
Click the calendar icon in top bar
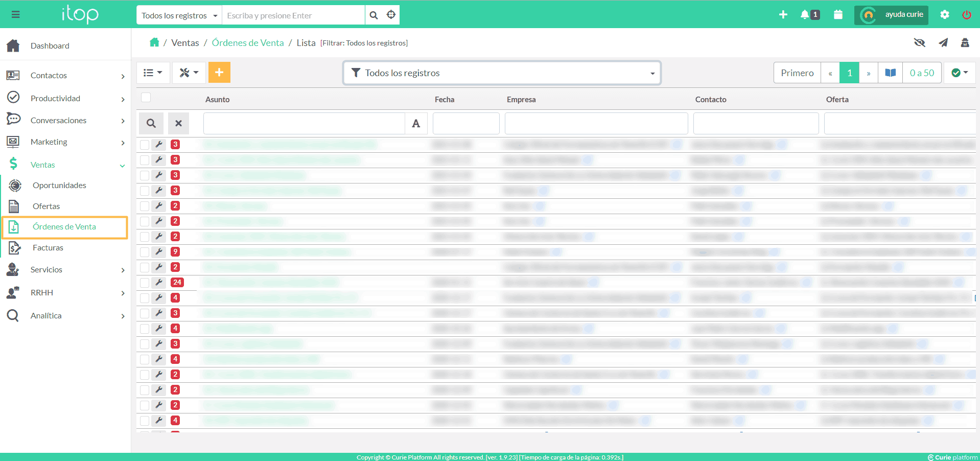(838, 15)
